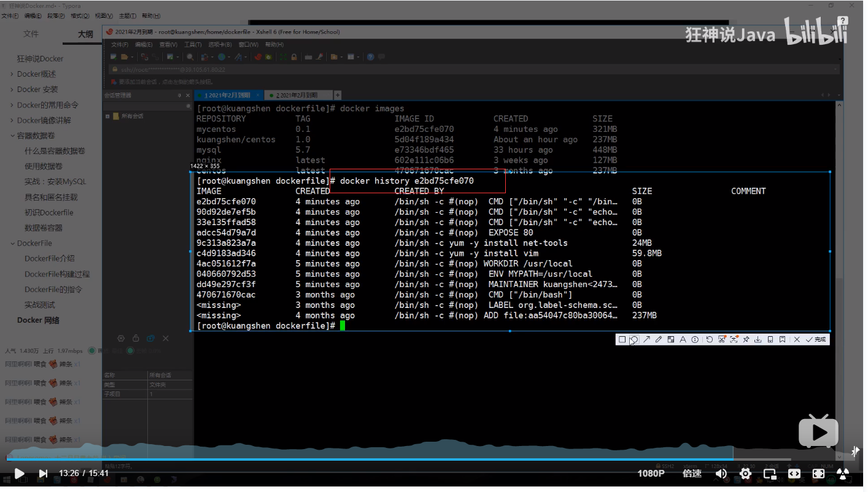Open the 倍速 playback speed menu
868x492 pixels.
692,474
